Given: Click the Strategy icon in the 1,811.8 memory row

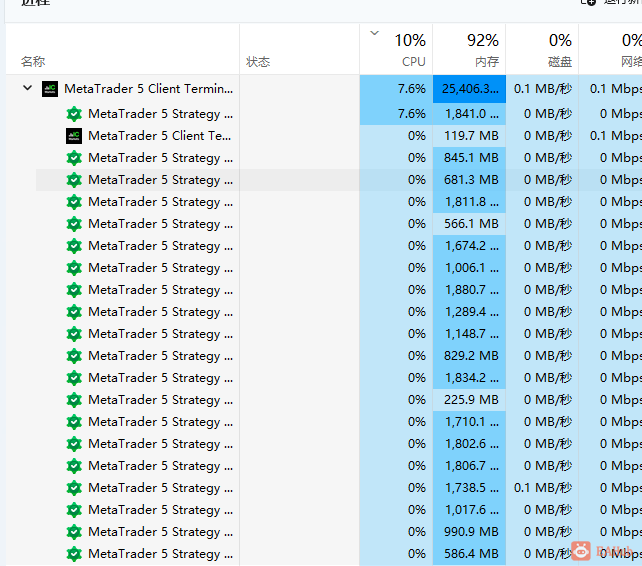Looking at the screenshot, I should (74, 202).
